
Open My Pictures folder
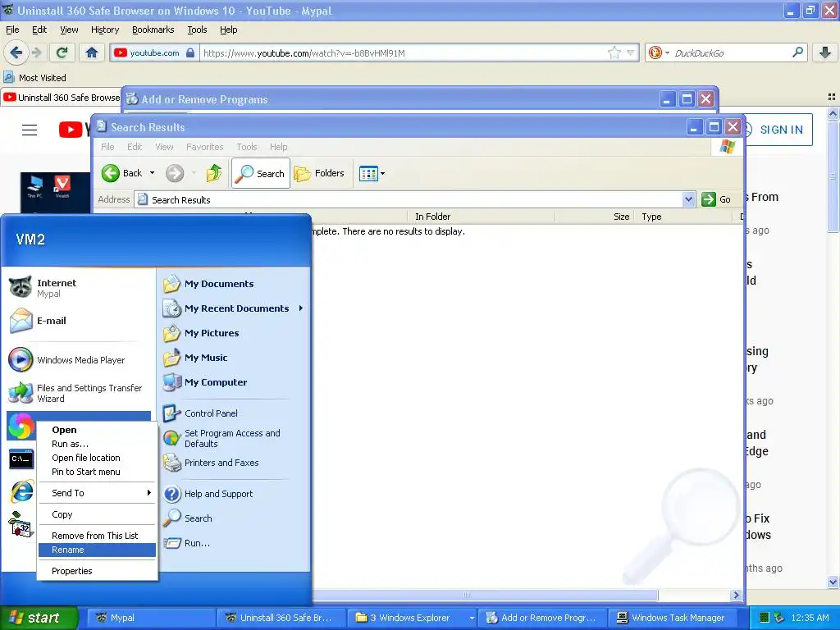[234, 333]
